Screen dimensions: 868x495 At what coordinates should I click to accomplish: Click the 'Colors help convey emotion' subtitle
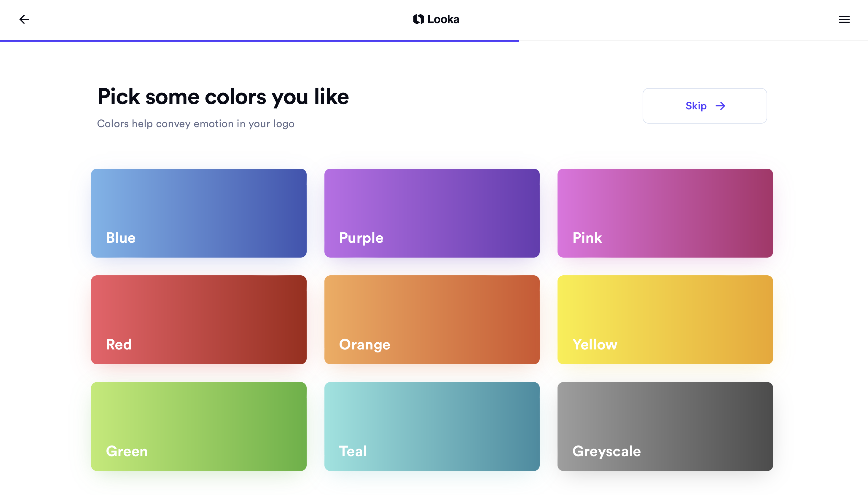click(x=195, y=124)
